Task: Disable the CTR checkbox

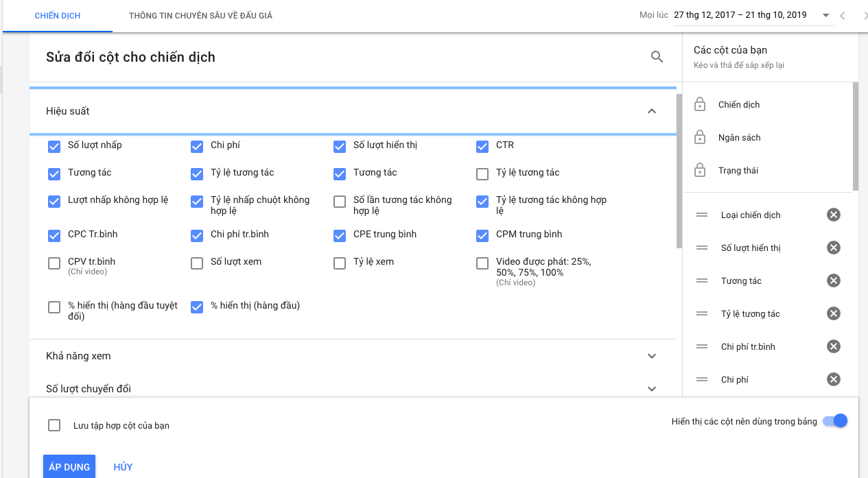Action: pos(482,146)
